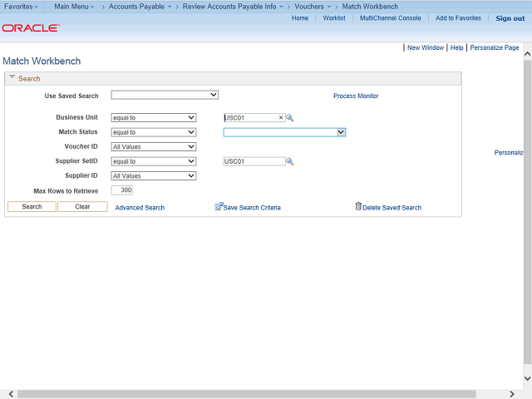Click the Sign out link
Image resolution: width=532 pixels, height=399 pixels.
click(x=510, y=18)
